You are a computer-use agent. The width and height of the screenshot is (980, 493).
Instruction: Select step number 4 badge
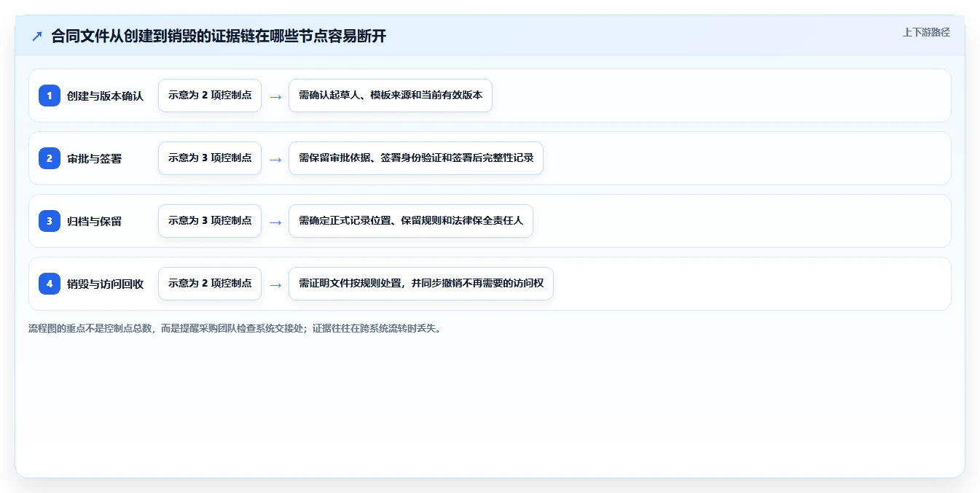pos(50,284)
